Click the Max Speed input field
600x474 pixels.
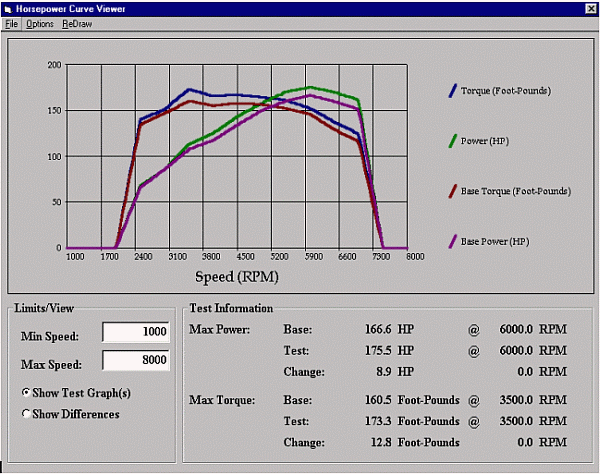[136, 360]
